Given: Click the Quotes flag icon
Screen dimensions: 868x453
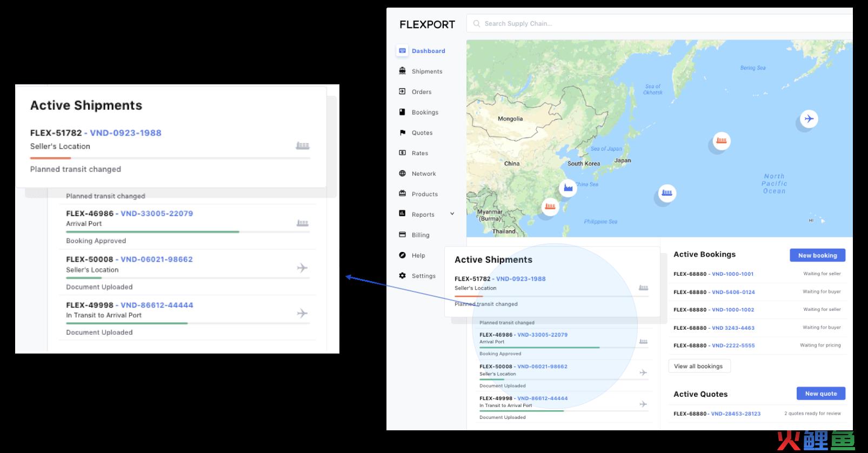Looking at the screenshot, I should click(402, 132).
